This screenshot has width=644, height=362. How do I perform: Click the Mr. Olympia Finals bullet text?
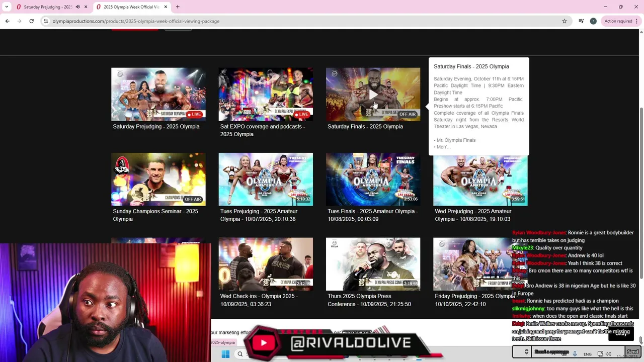tap(455, 140)
